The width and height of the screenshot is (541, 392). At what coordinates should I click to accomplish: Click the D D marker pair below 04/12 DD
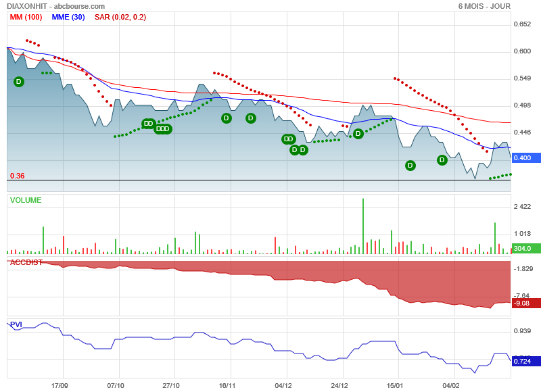coord(298,149)
